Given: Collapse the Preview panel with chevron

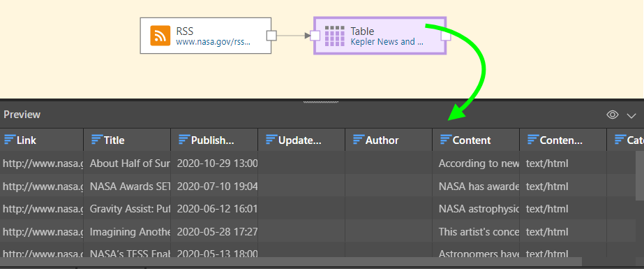Looking at the screenshot, I should [631, 115].
